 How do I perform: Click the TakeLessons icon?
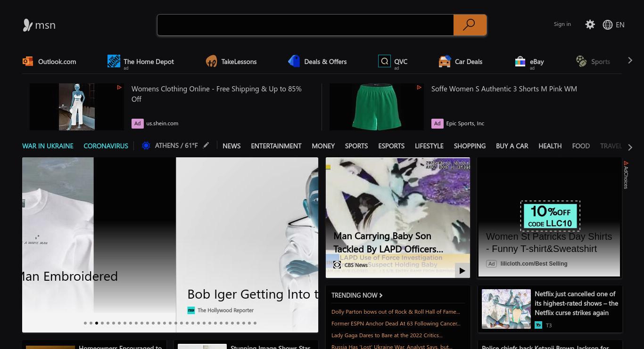pos(211,61)
